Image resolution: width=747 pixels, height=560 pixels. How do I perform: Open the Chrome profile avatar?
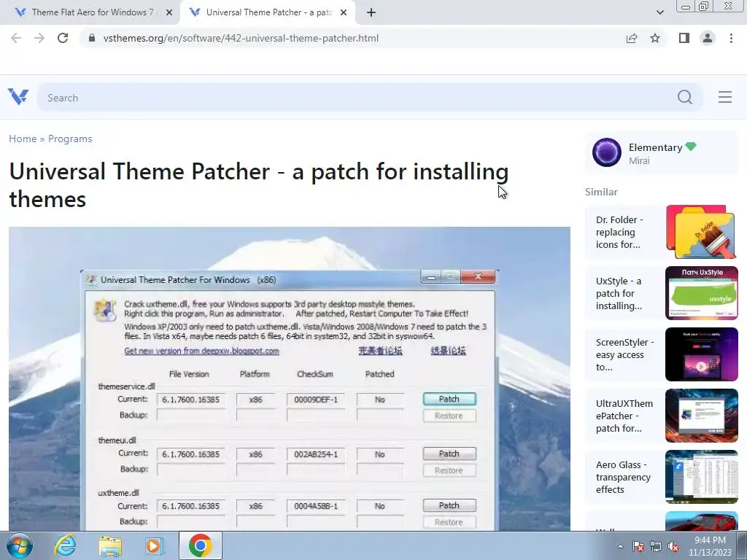(708, 38)
